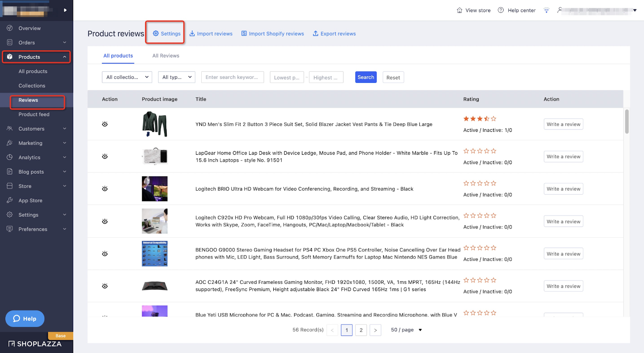Click the Preferences sidebar icon
644x353 pixels.
tap(10, 229)
